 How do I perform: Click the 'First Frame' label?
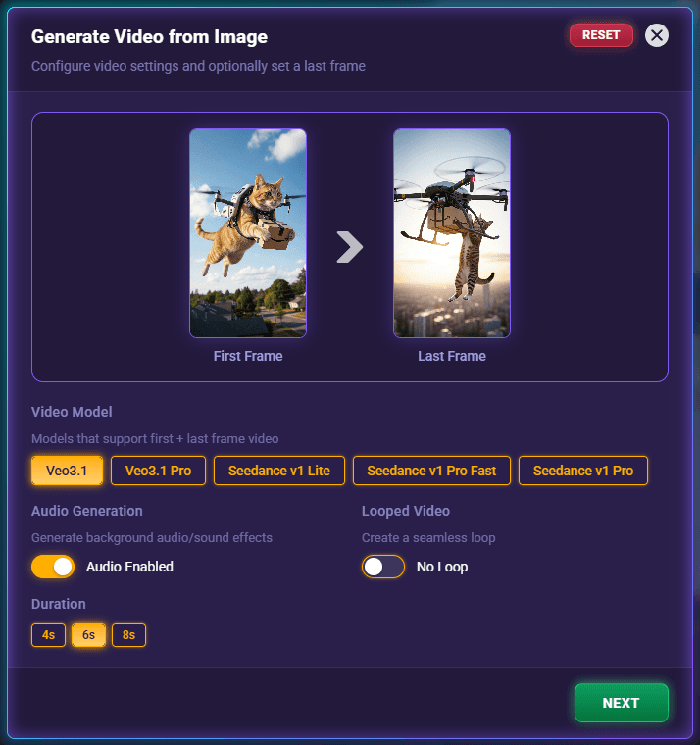pos(248,356)
